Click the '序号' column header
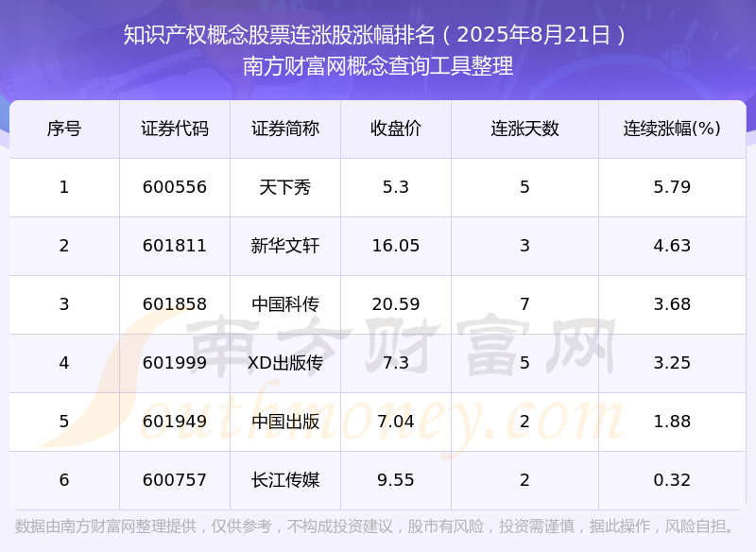 pyautogui.click(x=64, y=129)
